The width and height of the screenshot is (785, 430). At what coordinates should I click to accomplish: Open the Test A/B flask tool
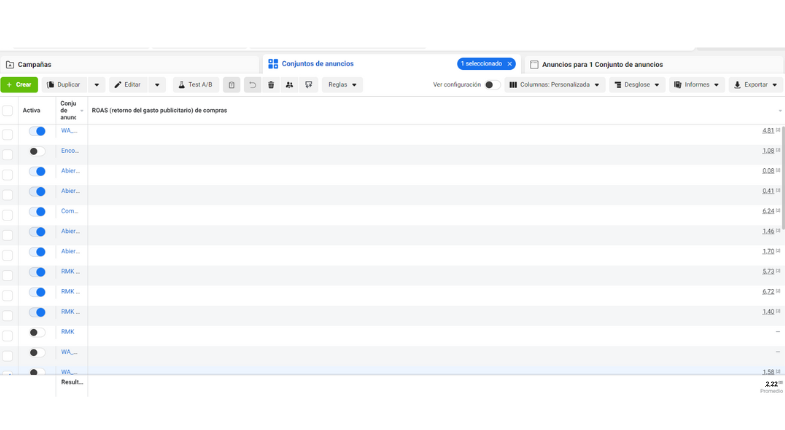[x=195, y=85]
